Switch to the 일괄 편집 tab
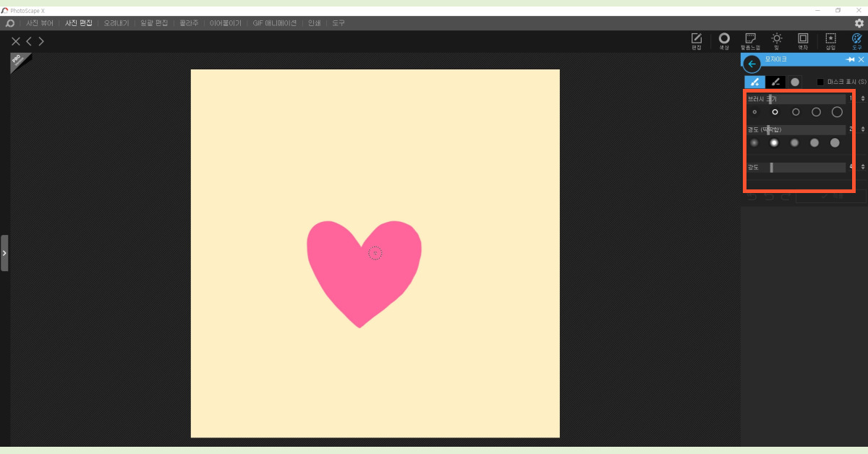This screenshot has width=868, height=454. point(154,23)
